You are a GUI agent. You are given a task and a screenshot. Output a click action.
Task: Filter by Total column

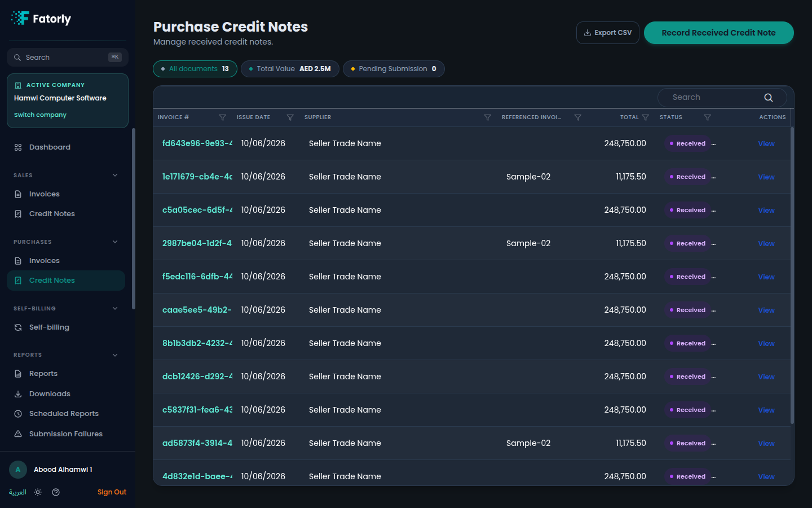point(646,117)
